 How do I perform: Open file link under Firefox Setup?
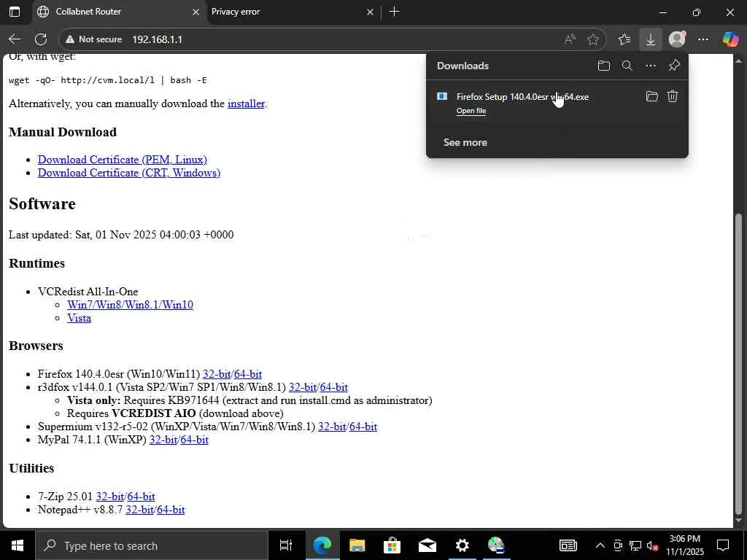pyautogui.click(x=471, y=111)
